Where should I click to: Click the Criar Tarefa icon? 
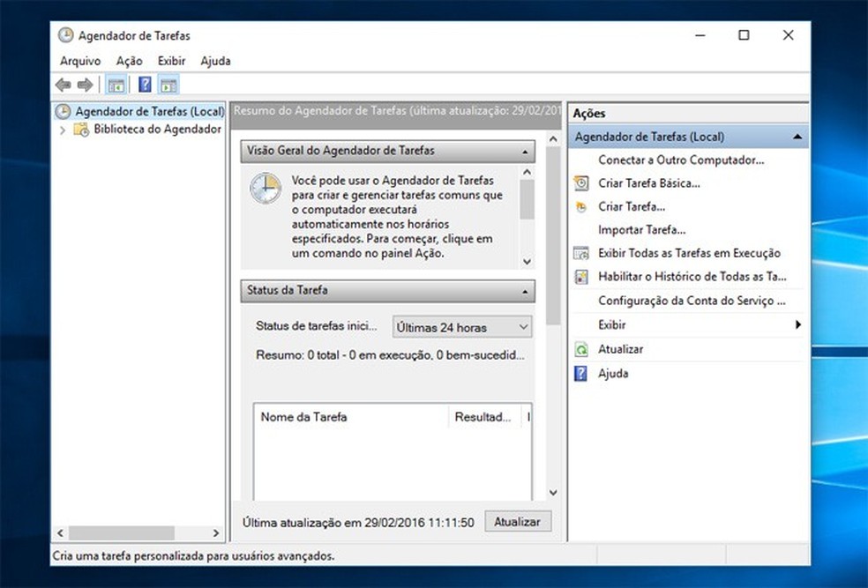pos(582,206)
